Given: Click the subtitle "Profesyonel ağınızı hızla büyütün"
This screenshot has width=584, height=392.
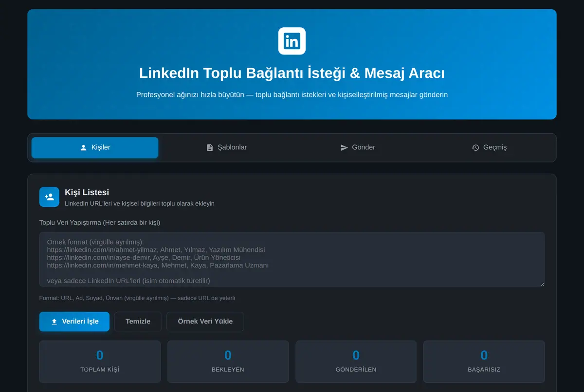Looking at the screenshot, I should click(x=292, y=95).
